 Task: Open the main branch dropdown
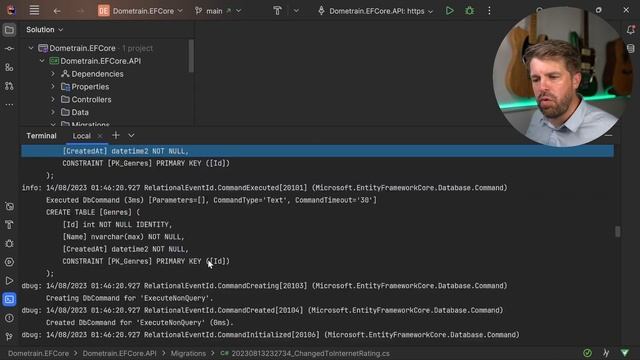click(x=218, y=11)
